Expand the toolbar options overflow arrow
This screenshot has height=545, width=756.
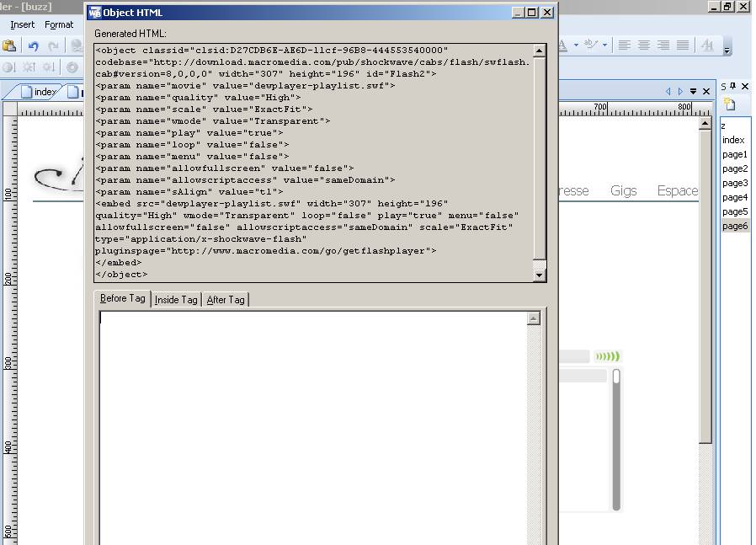pos(727,49)
